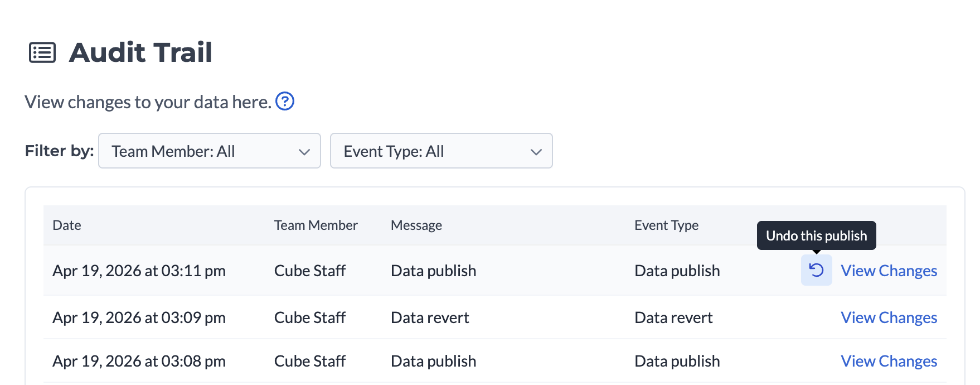The width and height of the screenshot is (980, 385).
Task: Select the Apr 19 03:11 pm date cell
Action: coord(139,271)
